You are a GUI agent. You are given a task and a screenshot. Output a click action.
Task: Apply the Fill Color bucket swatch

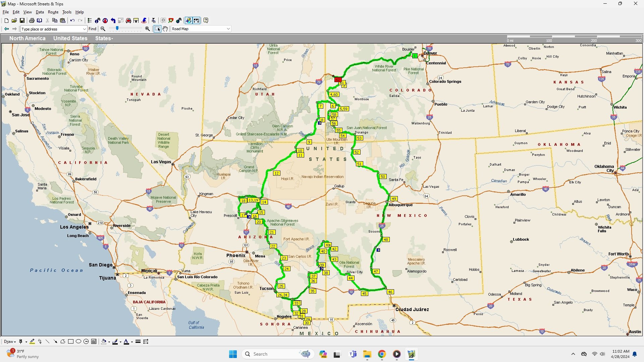[104, 342]
